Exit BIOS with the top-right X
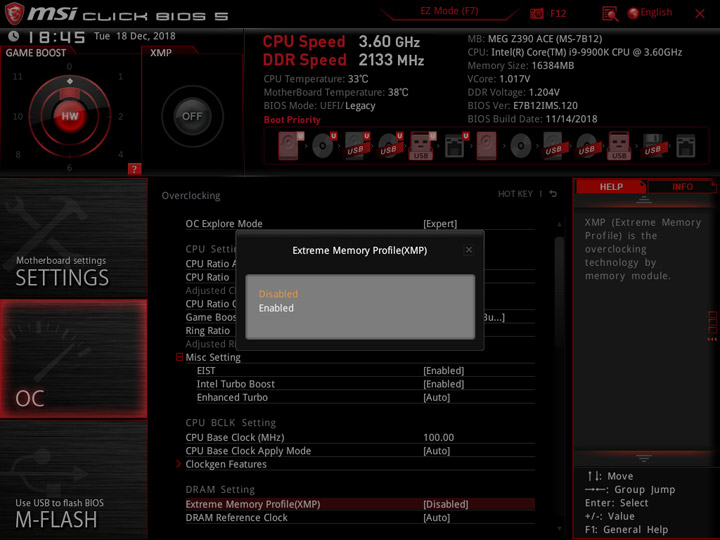 pyautogui.click(x=700, y=14)
